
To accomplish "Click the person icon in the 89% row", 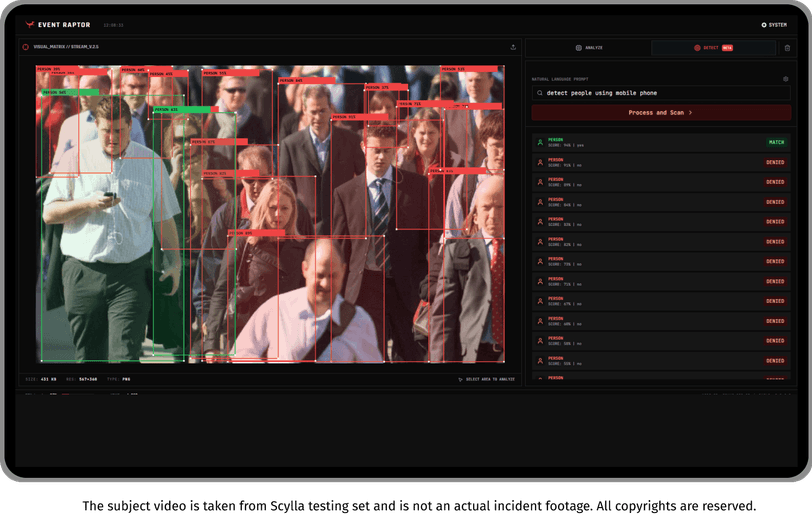I will pos(540,182).
